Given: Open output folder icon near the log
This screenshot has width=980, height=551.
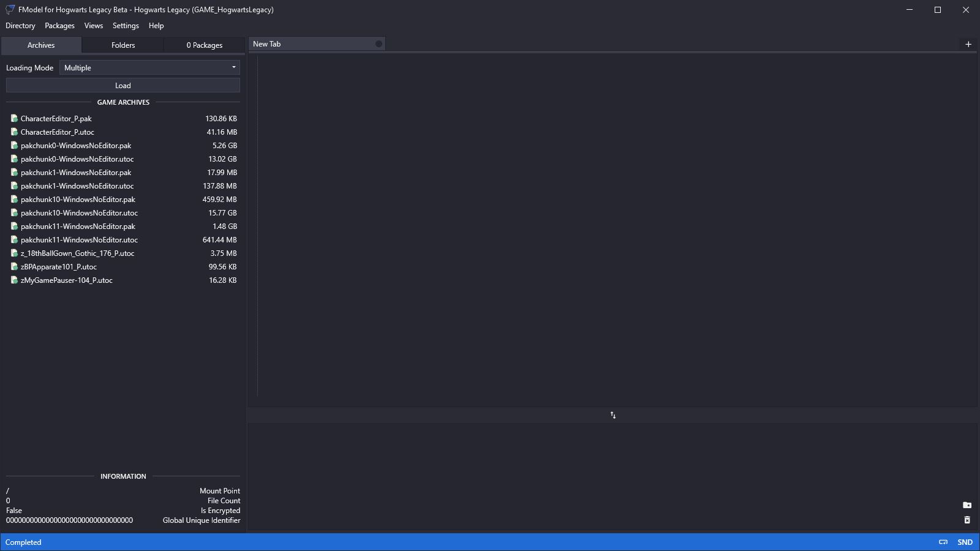Looking at the screenshot, I should [967, 505].
